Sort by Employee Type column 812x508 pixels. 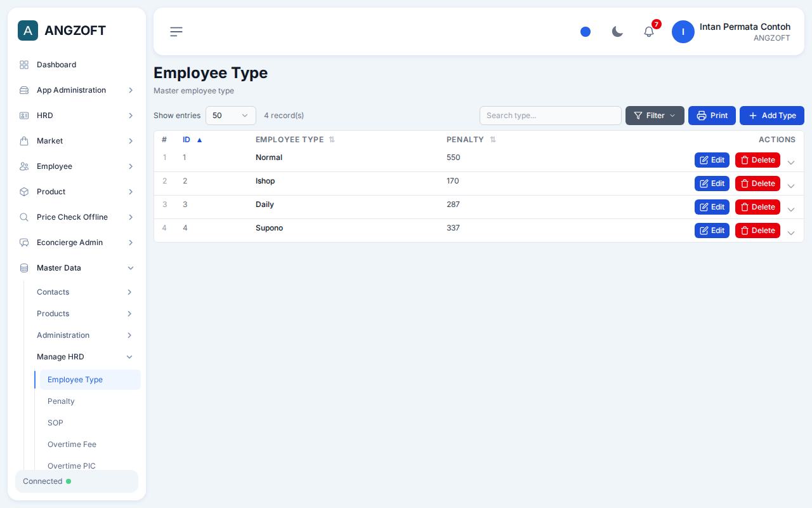coord(295,140)
